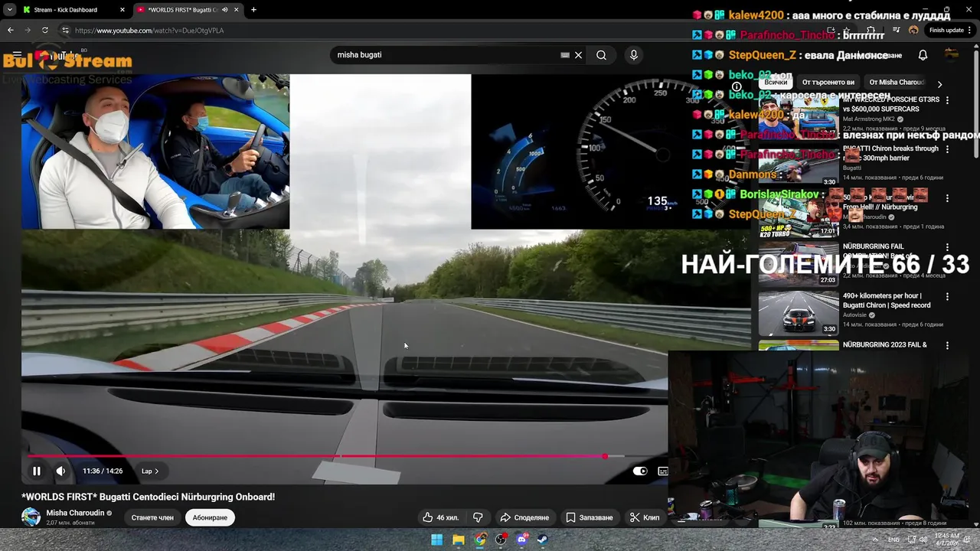Run the search with the magnifier icon
The image size is (980, 551).
click(x=601, y=55)
